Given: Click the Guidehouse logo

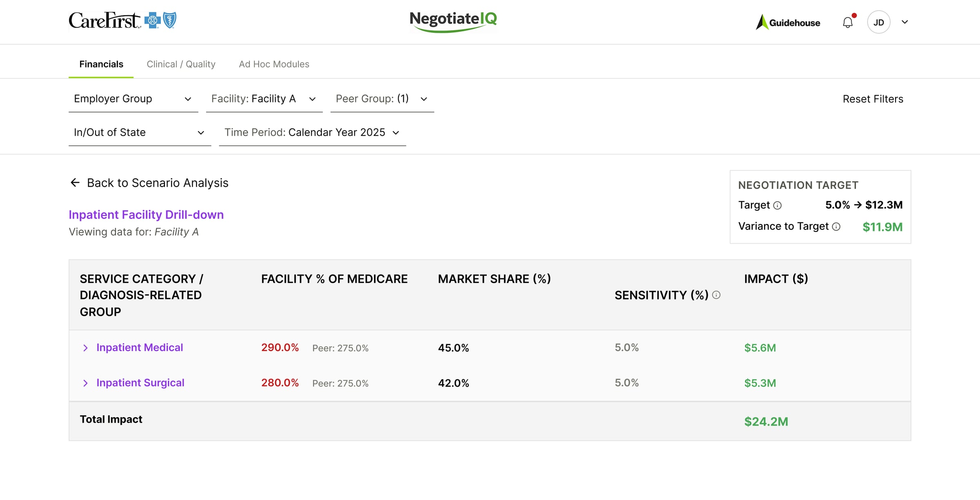Looking at the screenshot, I should 788,23.
